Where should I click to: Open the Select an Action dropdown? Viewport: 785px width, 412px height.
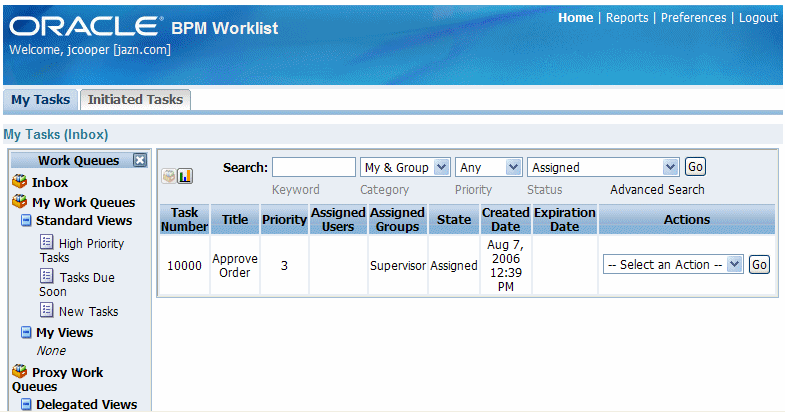pyautogui.click(x=673, y=264)
